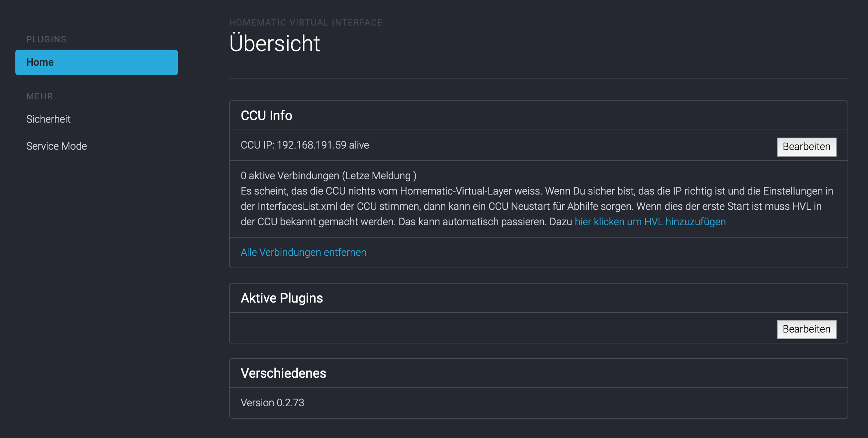The width and height of the screenshot is (868, 438).
Task: Click the MEHR section heading
Action: (39, 96)
